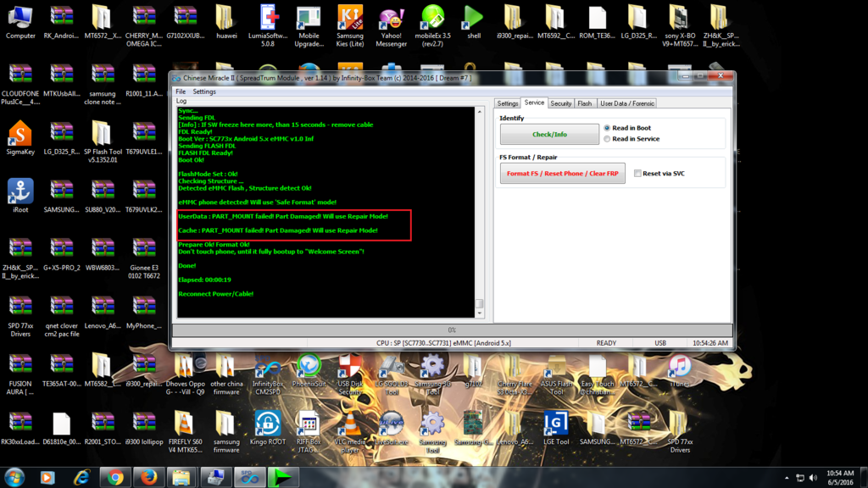This screenshot has width=868, height=488.
Task: Select the InfinityBox CM2SPD desktop icon
Action: [268, 375]
